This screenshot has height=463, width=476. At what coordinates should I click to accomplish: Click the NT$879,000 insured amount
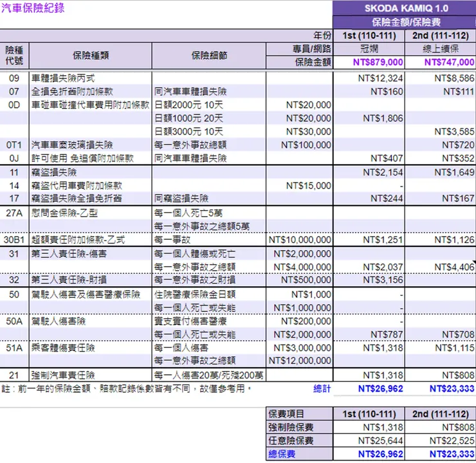pos(369,62)
